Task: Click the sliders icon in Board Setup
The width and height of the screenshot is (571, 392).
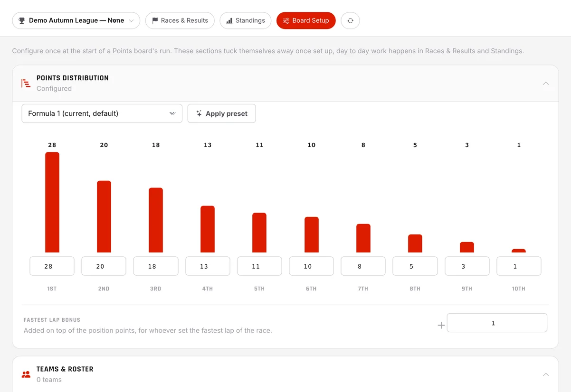Action: (x=286, y=21)
